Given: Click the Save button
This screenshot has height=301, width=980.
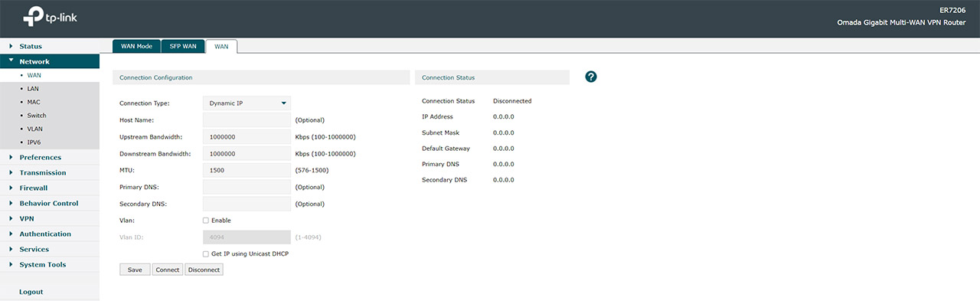Looking at the screenshot, I should pyautogui.click(x=135, y=270).
